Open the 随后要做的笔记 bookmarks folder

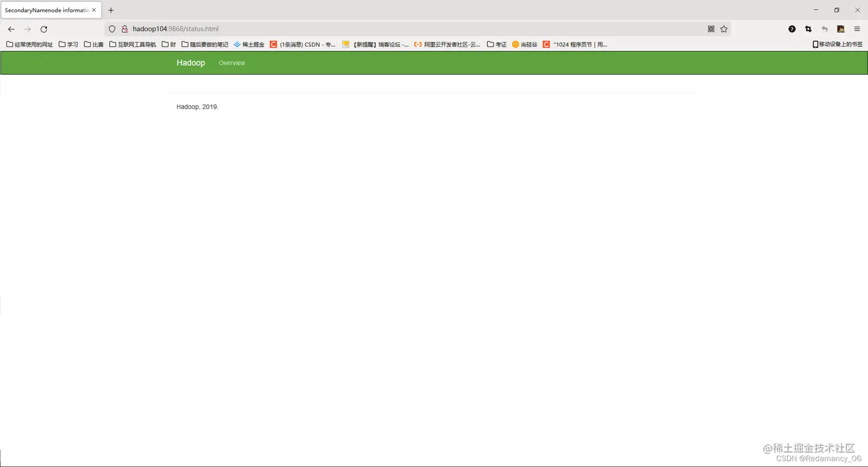click(x=205, y=44)
